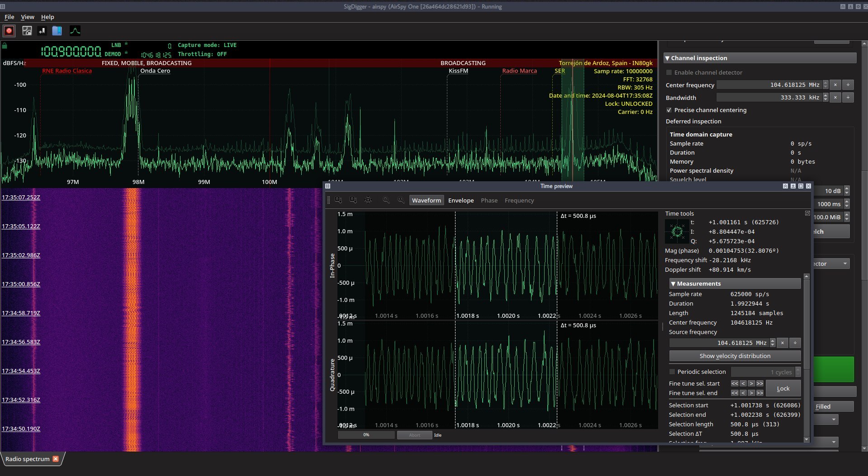This screenshot has height=476, width=868.
Task: Tick the Periodic selection checkbox
Action: click(x=672, y=372)
